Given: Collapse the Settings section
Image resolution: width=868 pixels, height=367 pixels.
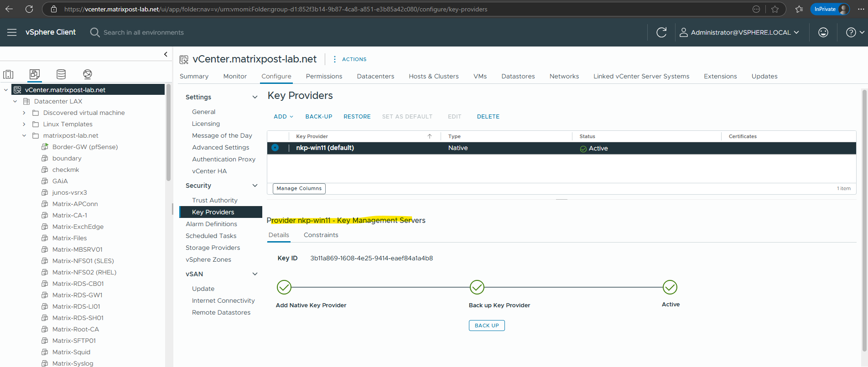Looking at the screenshot, I should (x=255, y=97).
